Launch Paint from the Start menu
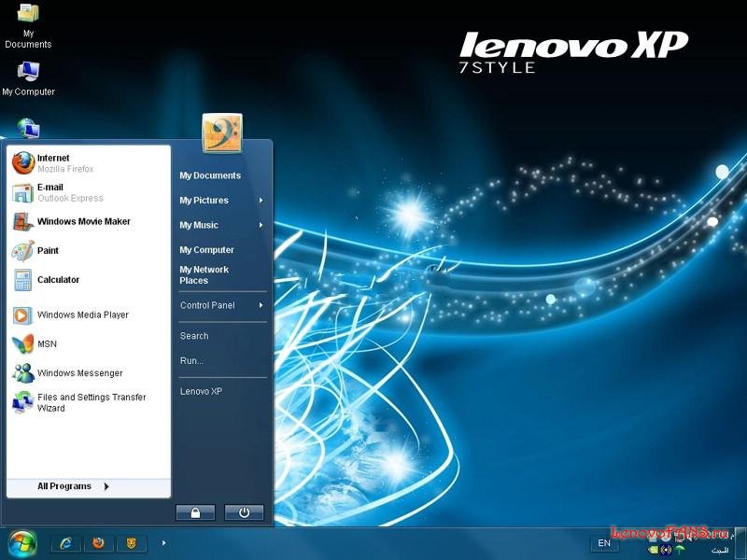 pyautogui.click(x=48, y=251)
